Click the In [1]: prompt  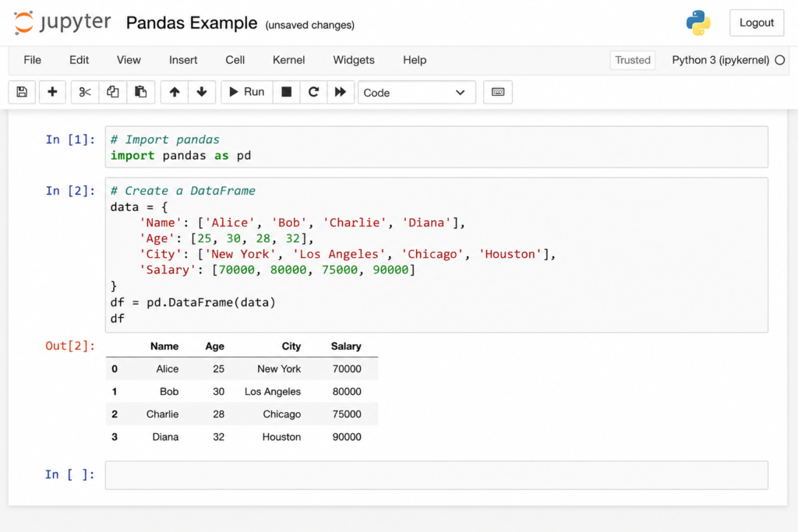70,139
